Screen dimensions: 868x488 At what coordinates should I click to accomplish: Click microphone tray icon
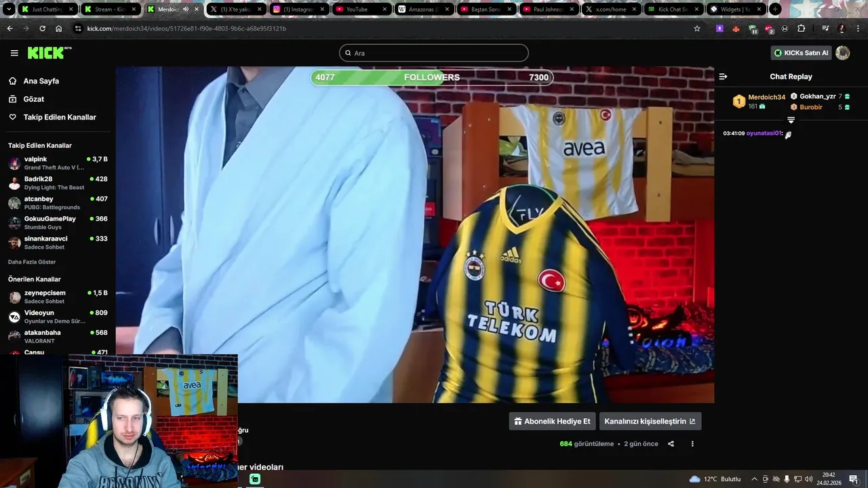click(x=787, y=479)
